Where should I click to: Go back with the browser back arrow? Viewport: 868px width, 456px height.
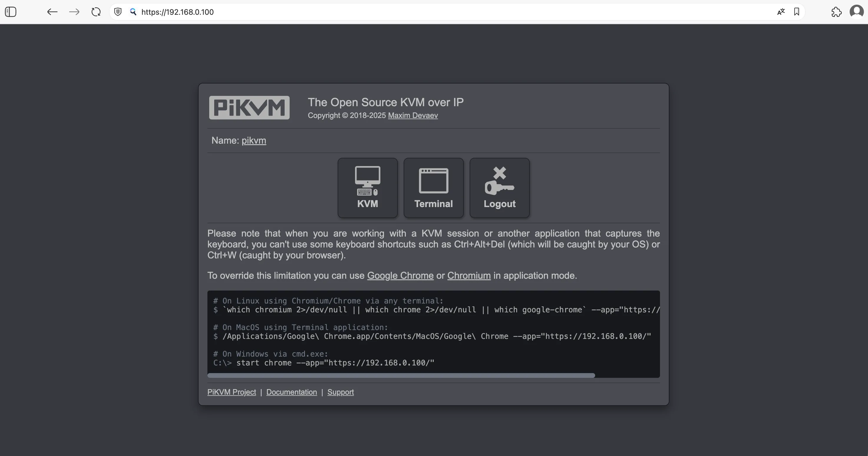point(52,12)
